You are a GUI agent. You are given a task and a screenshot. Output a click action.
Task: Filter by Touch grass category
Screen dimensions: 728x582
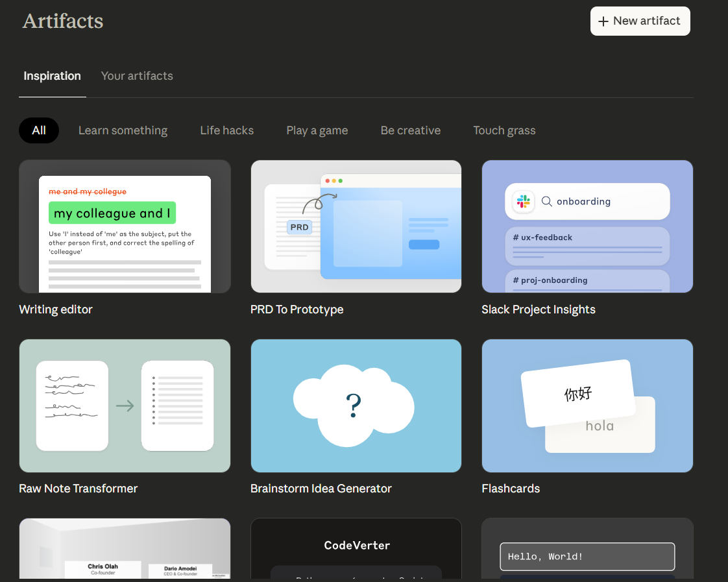click(x=504, y=130)
